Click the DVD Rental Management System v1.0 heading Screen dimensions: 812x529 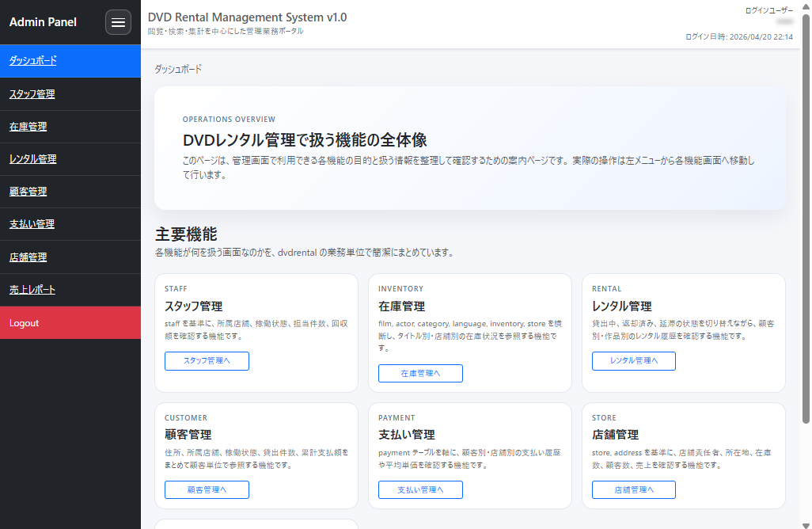click(247, 17)
